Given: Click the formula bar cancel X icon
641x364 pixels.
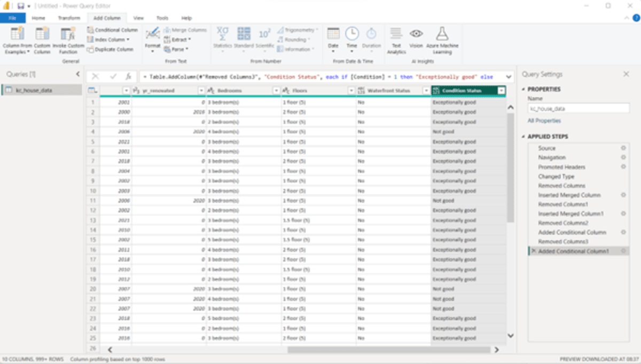Looking at the screenshot, I should (x=95, y=77).
